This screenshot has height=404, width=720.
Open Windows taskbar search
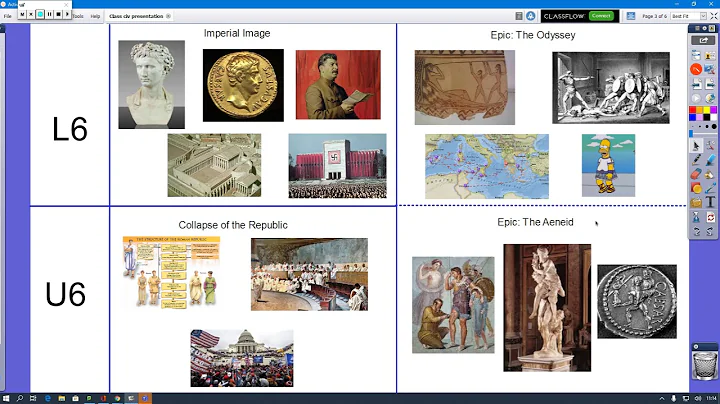coord(20,398)
